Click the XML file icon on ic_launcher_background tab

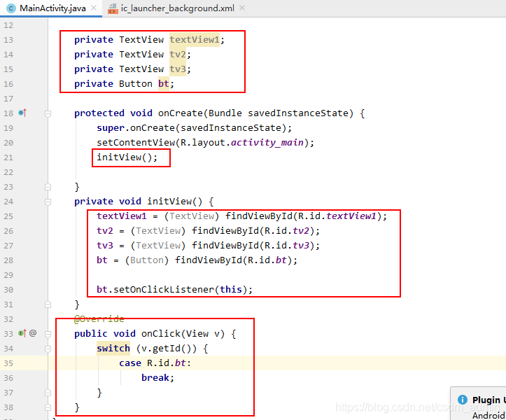click(x=113, y=8)
